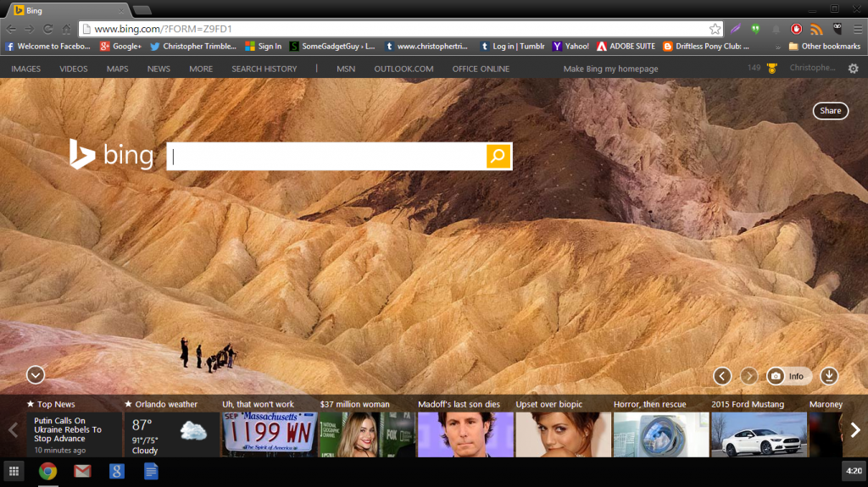The image size is (868, 487).
Task: Show previous Bing homepage image
Action: click(x=722, y=376)
